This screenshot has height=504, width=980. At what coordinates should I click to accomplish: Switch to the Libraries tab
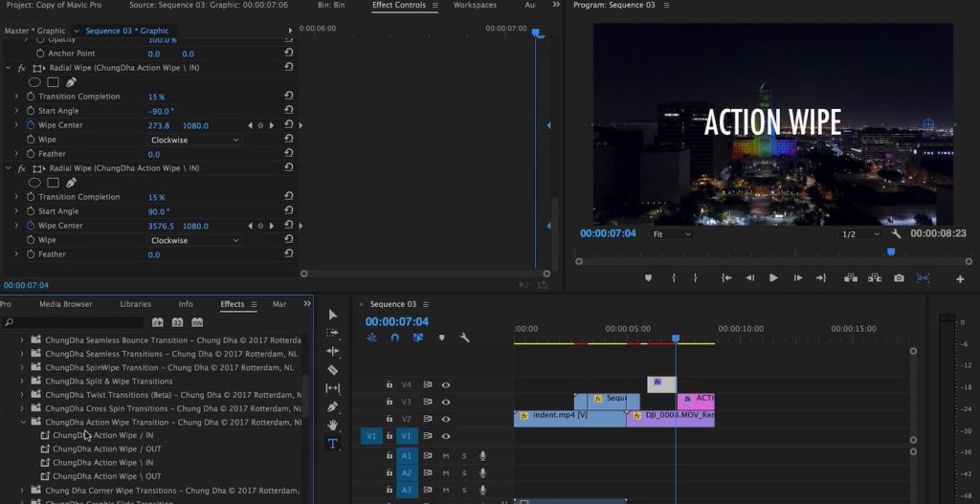[x=136, y=304]
